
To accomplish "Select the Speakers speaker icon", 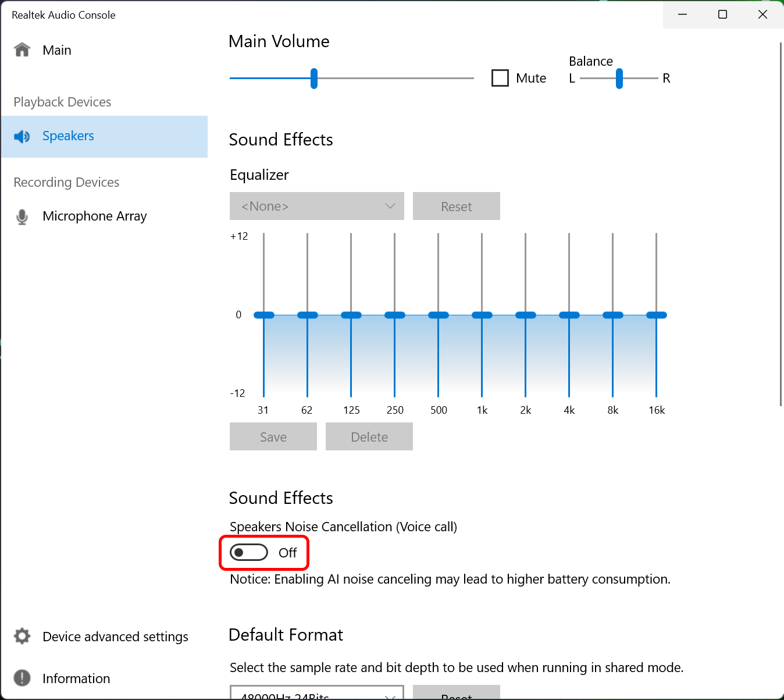I will pyautogui.click(x=22, y=136).
